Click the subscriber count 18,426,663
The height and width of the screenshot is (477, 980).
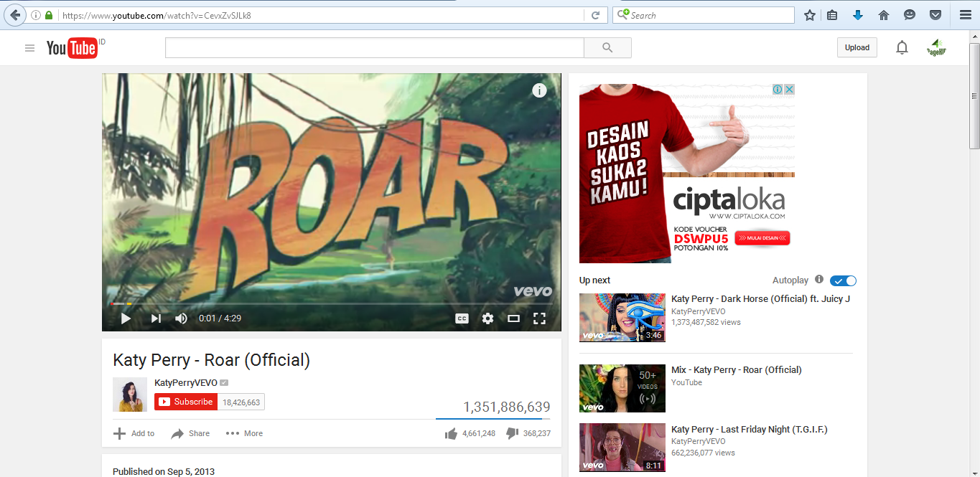point(241,402)
